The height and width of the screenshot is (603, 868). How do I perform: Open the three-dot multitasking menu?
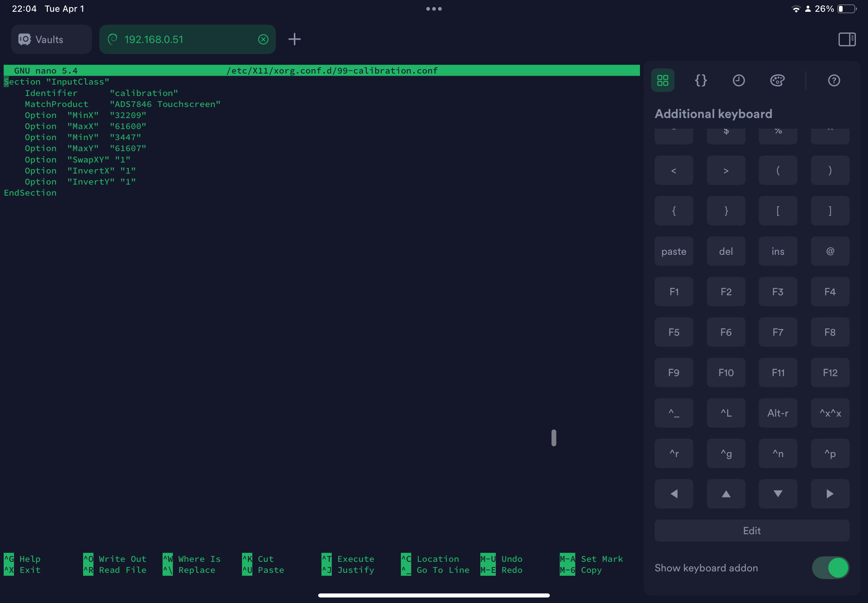(x=434, y=9)
